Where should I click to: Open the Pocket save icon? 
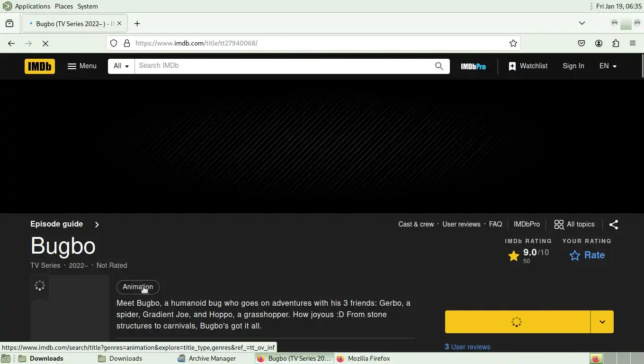pos(581,43)
